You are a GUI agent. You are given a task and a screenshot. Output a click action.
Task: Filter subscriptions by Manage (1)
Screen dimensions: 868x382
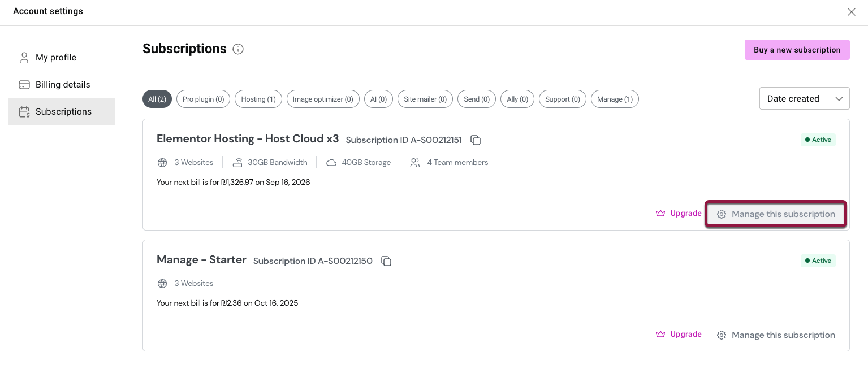[615, 99]
